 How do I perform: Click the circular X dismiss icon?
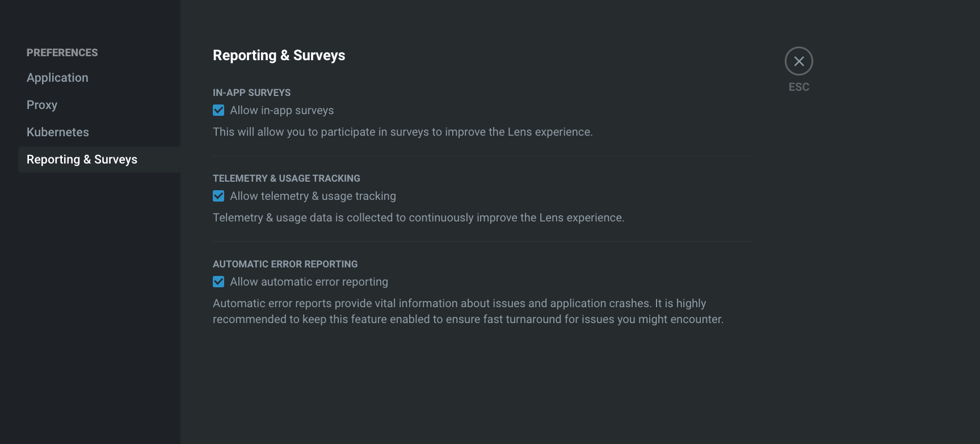click(798, 61)
